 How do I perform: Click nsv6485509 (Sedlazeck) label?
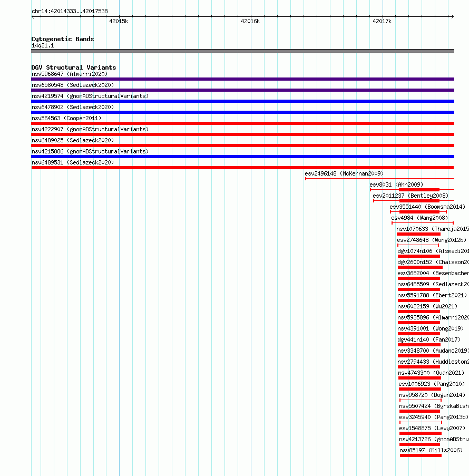pos(433,285)
